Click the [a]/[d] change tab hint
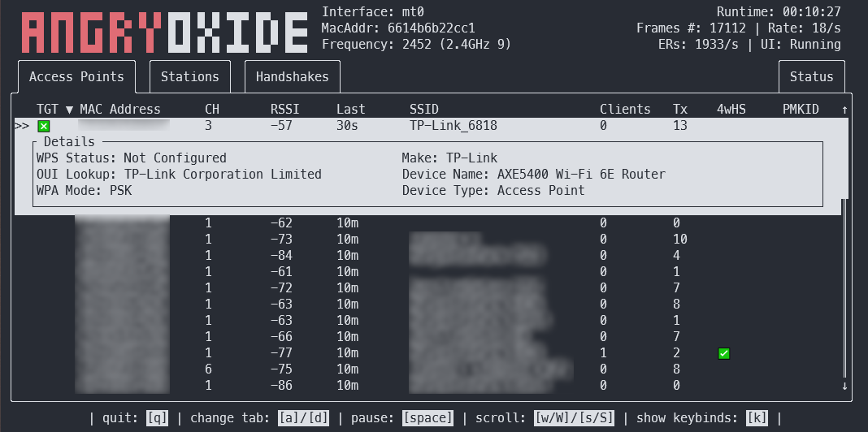The image size is (868, 432). point(303,418)
